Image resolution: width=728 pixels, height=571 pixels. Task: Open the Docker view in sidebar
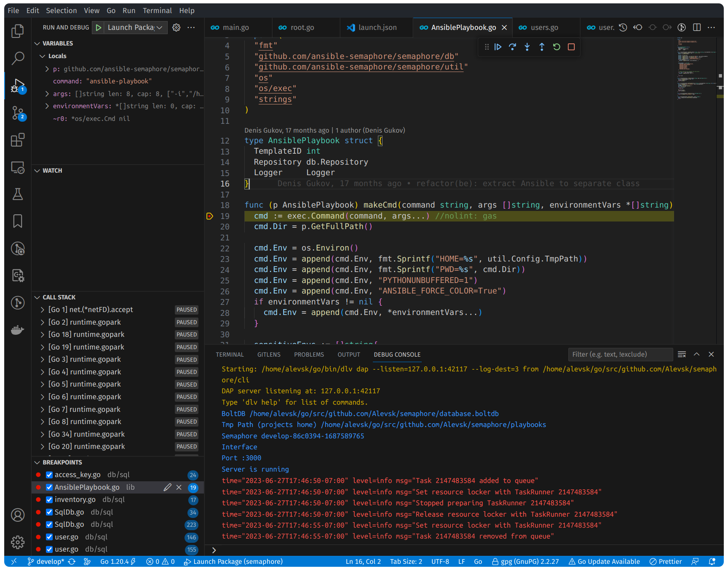pyautogui.click(x=17, y=330)
